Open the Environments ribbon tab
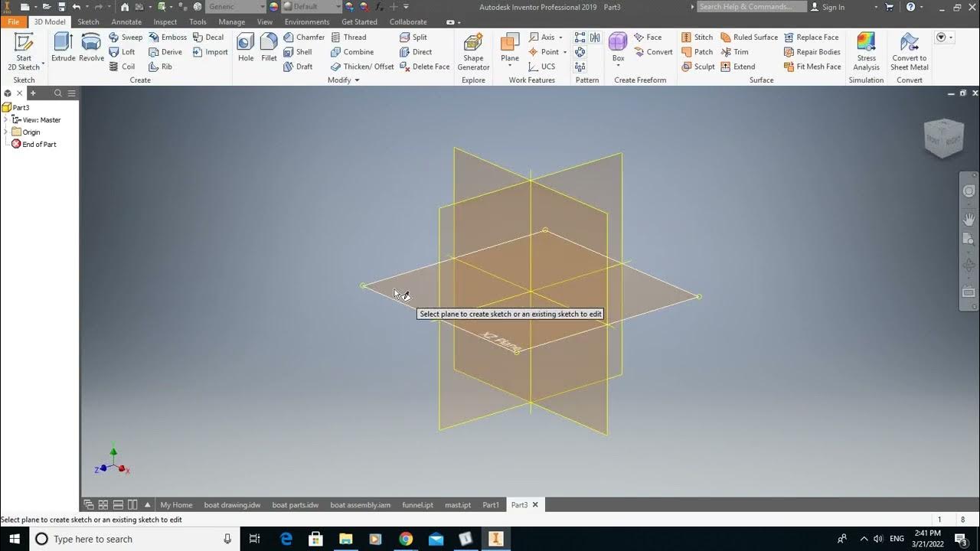 coord(307,21)
